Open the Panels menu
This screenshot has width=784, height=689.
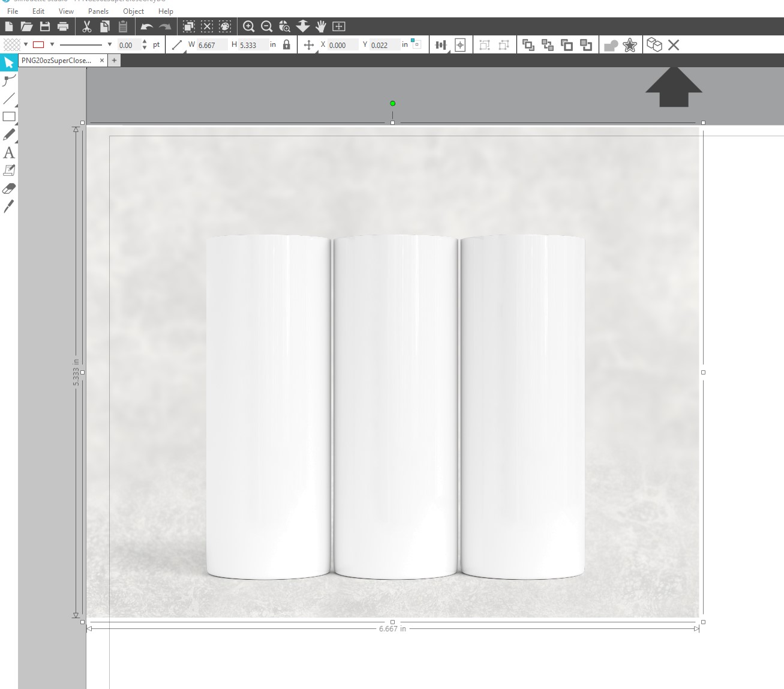(x=98, y=11)
